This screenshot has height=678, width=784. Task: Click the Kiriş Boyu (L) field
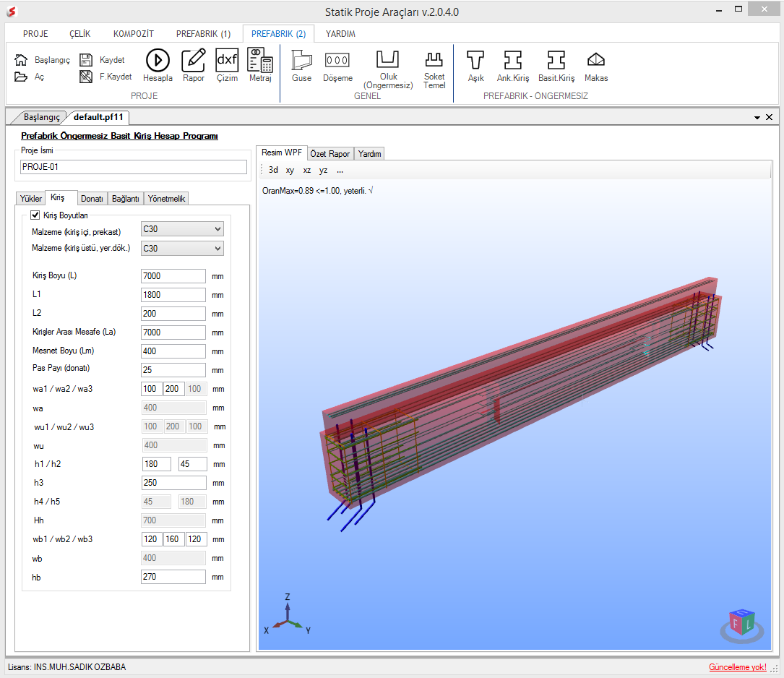[x=173, y=276]
